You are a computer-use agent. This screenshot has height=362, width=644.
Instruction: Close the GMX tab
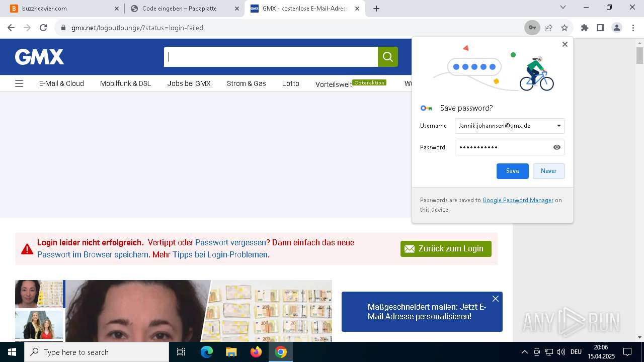tap(357, 9)
